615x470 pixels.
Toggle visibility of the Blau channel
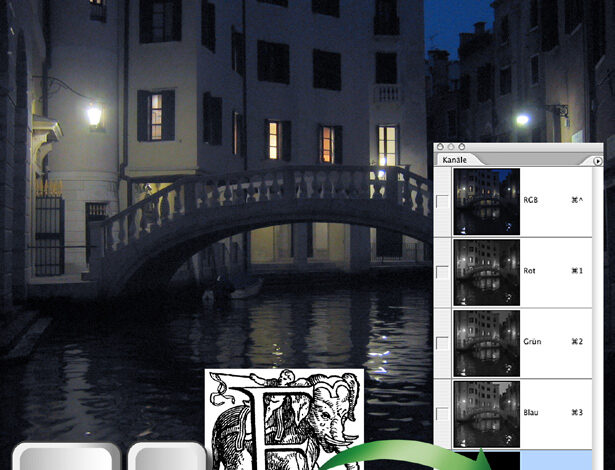click(x=442, y=414)
